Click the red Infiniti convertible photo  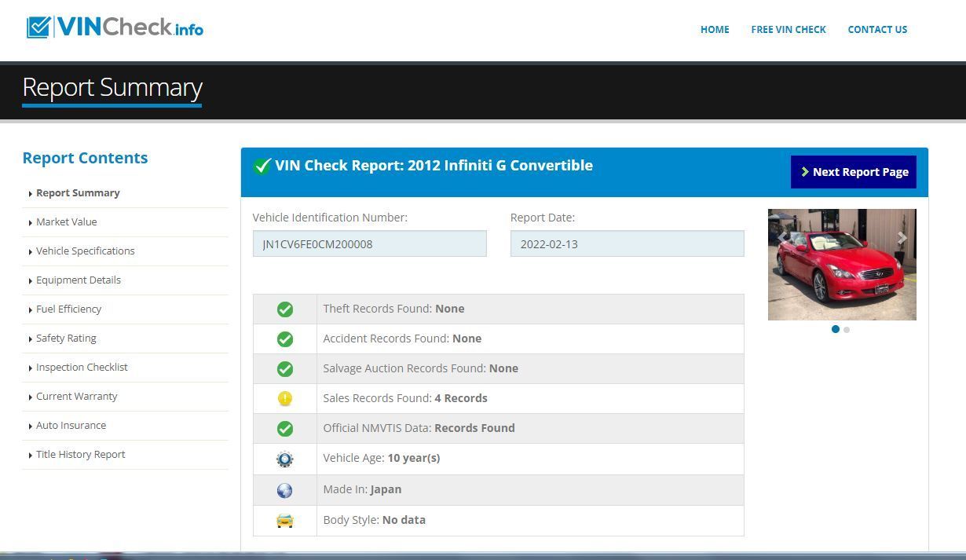842,265
